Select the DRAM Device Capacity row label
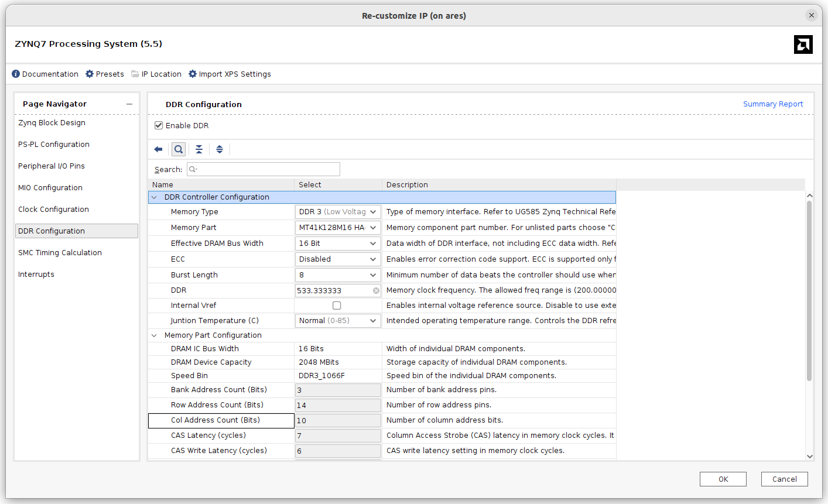This screenshot has height=504, width=828. (211, 362)
